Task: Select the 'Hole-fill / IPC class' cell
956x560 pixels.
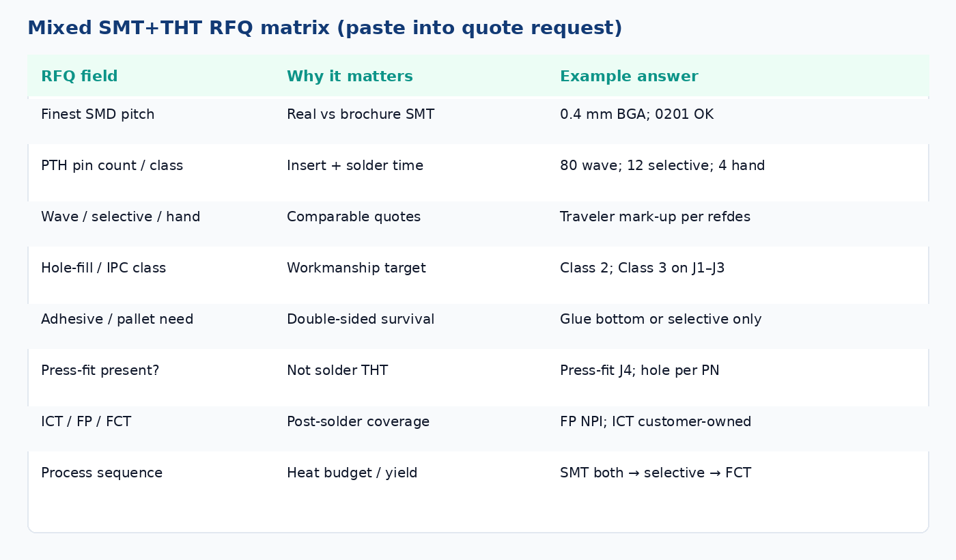Action: (x=103, y=268)
